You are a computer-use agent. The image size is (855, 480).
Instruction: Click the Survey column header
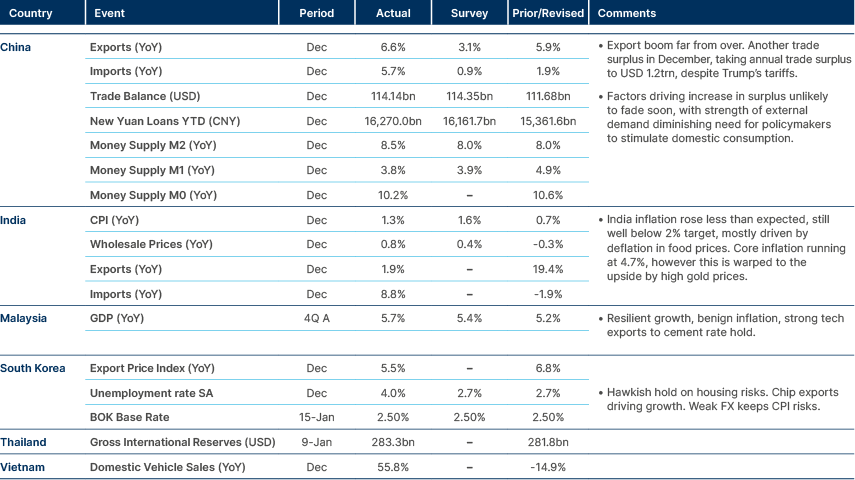[469, 13]
